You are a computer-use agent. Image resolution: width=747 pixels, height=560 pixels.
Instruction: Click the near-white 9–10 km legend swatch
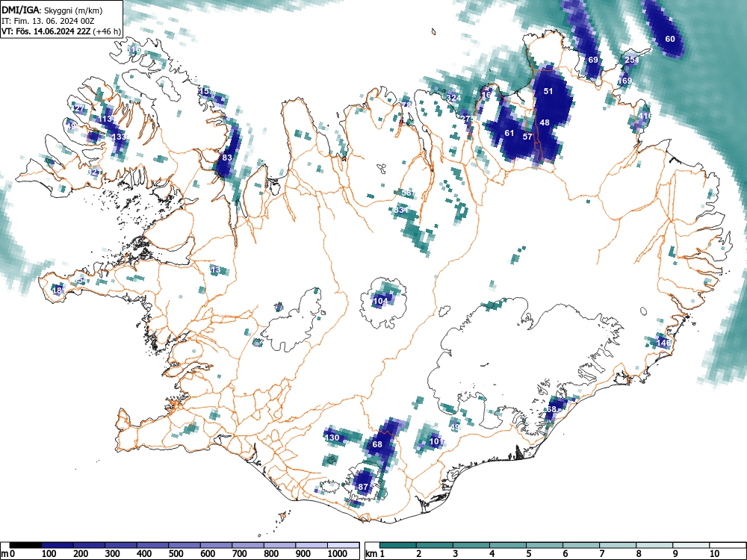point(691,545)
